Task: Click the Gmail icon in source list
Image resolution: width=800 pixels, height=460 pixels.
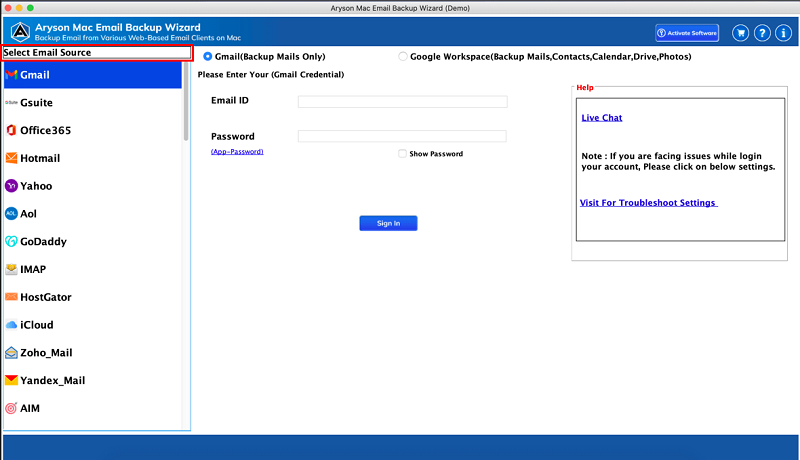Action: (11, 74)
